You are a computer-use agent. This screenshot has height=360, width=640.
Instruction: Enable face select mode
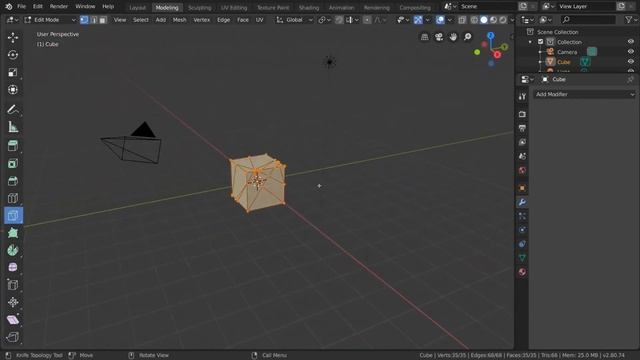pos(103,20)
